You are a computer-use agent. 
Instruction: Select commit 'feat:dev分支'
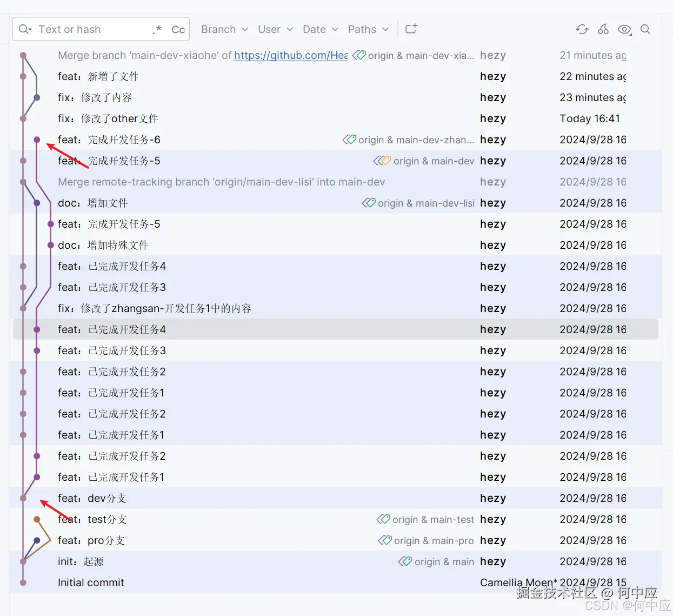(x=335, y=498)
